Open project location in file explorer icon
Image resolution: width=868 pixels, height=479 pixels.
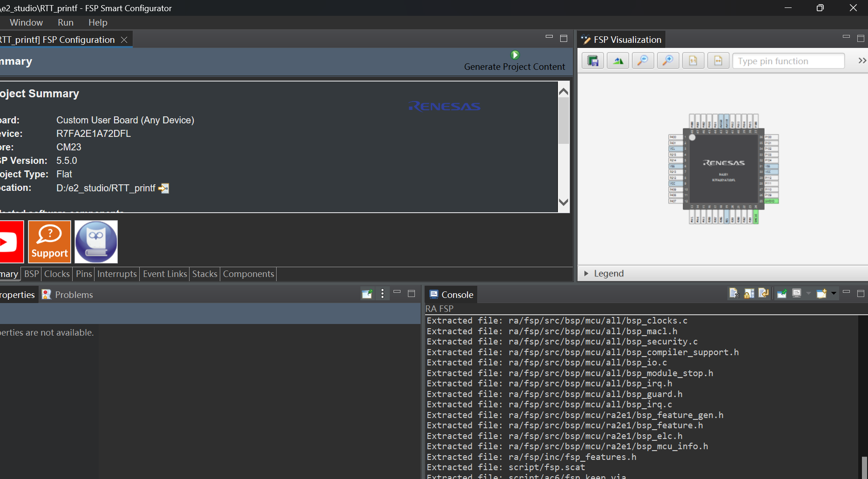click(163, 188)
